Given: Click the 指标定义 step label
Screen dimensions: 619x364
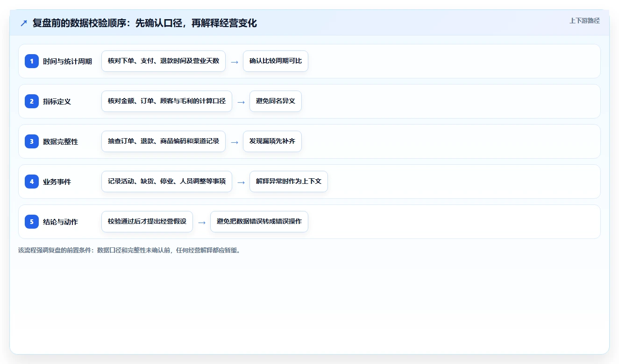Looking at the screenshot, I should [57, 101].
